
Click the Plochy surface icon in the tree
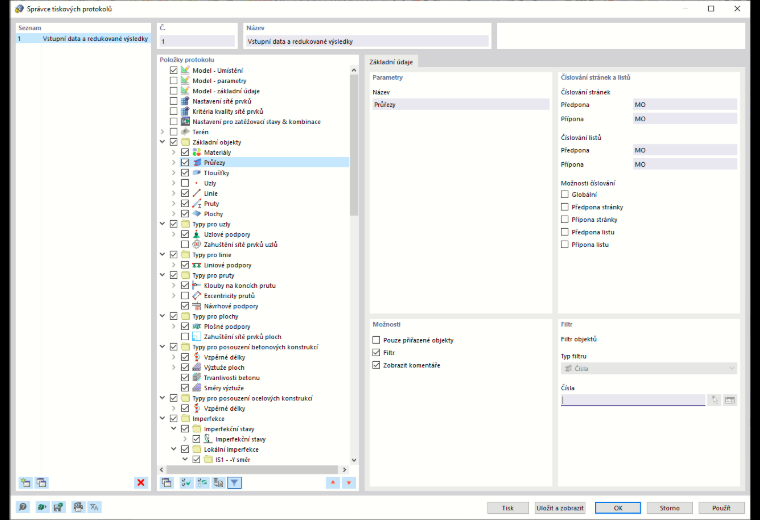point(197,214)
